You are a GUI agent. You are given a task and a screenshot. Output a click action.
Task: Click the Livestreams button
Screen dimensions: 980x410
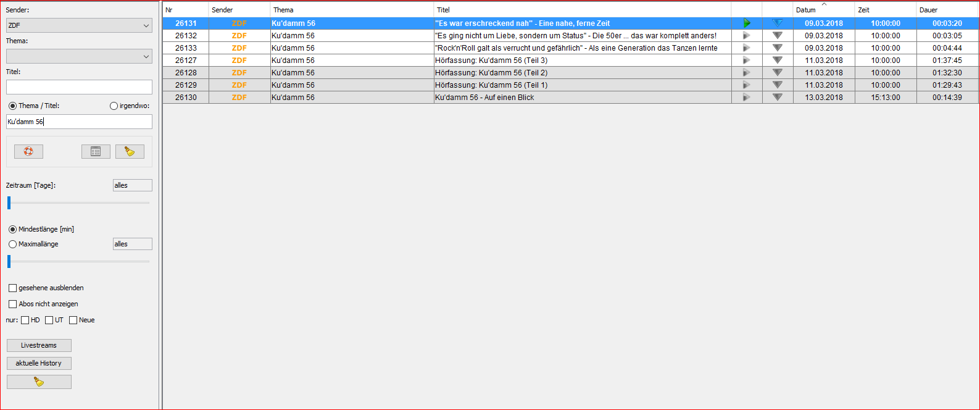tap(39, 345)
